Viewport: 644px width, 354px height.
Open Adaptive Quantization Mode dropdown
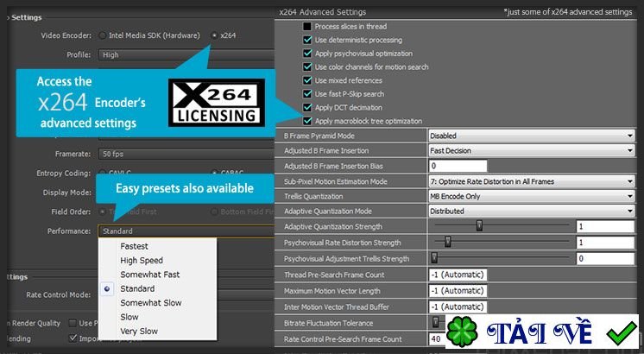pyautogui.click(x=532, y=211)
